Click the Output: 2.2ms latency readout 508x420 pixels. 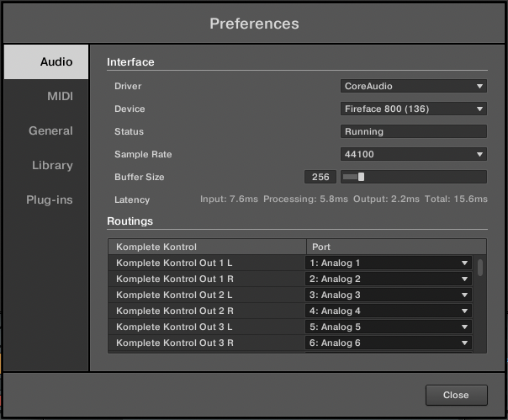[386, 199]
